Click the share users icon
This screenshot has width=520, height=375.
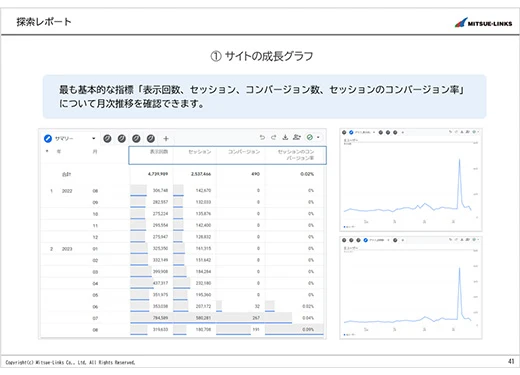(297, 137)
